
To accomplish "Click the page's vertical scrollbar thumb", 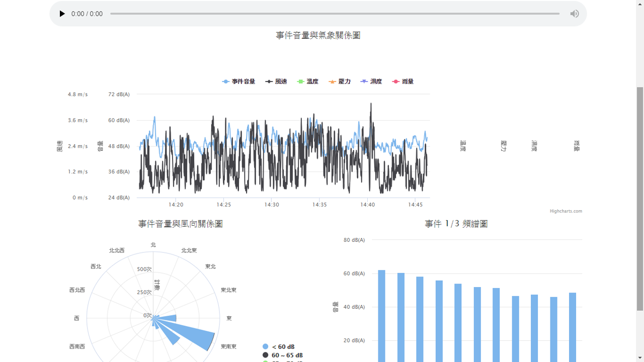I will pyautogui.click(x=640, y=199).
